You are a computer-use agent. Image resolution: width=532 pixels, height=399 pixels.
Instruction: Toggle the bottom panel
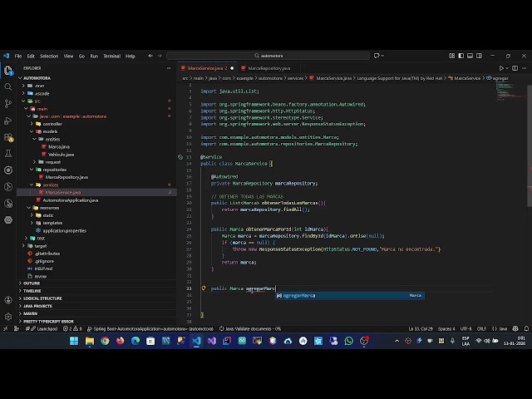click(470, 56)
